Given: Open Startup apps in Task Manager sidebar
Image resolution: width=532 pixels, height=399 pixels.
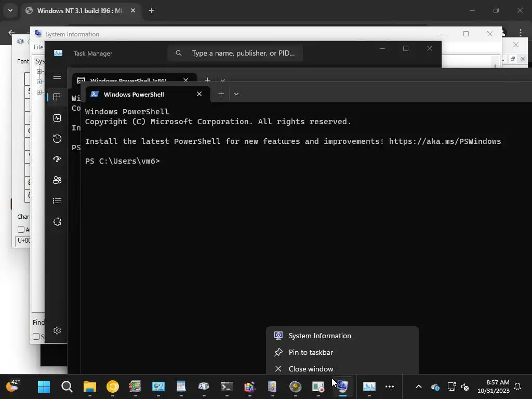Looking at the screenshot, I should [57, 159].
